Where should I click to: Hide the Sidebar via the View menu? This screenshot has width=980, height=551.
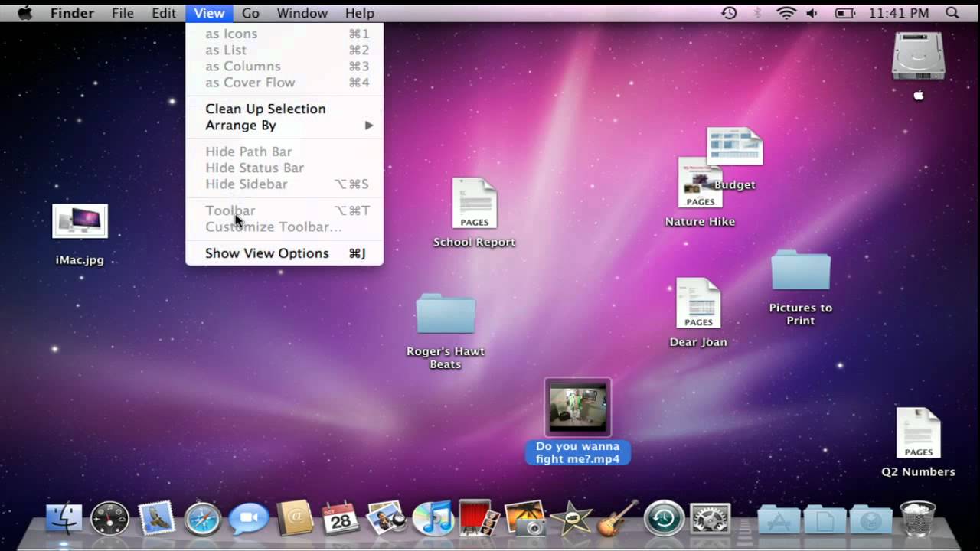click(x=246, y=184)
